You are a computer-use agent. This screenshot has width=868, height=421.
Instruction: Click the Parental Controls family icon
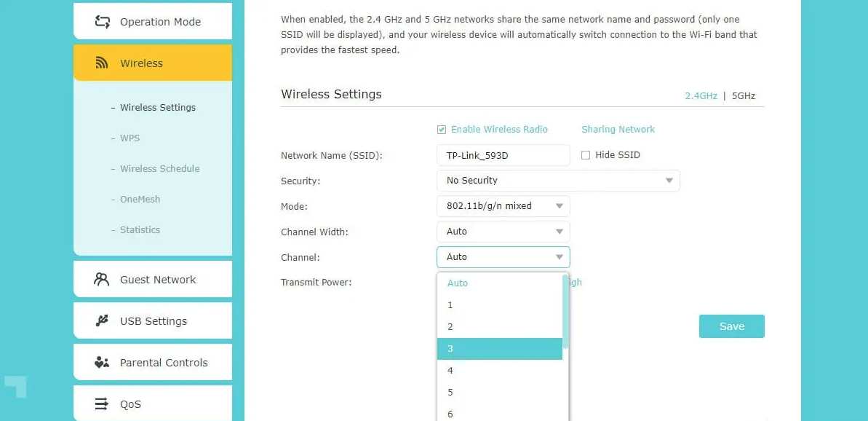pyautogui.click(x=102, y=363)
